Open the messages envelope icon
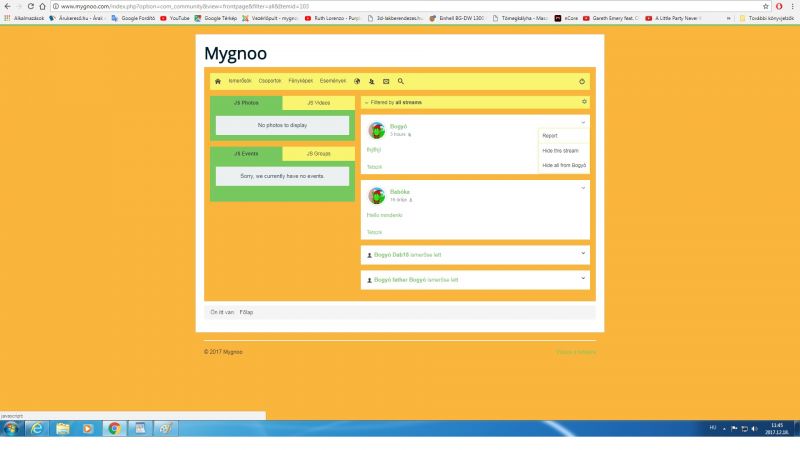800x450 pixels. [x=386, y=81]
